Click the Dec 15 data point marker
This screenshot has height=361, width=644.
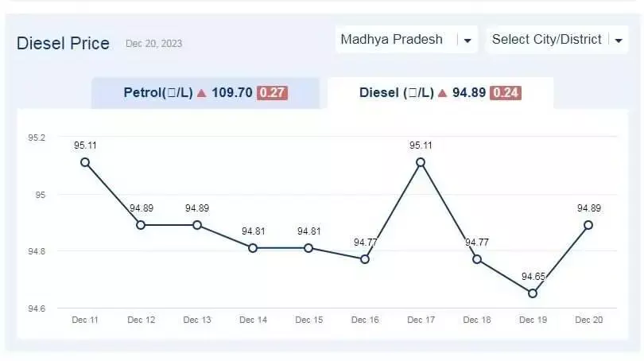click(308, 248)
